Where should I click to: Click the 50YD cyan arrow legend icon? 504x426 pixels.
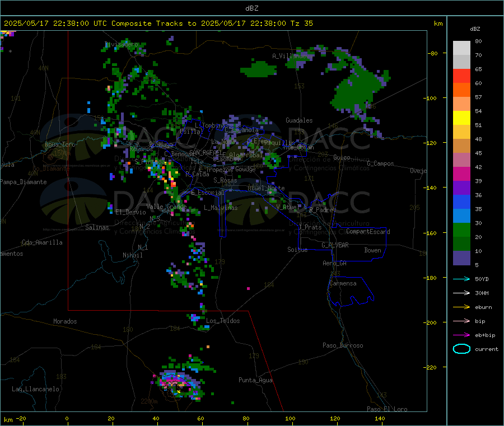(461, 279)
